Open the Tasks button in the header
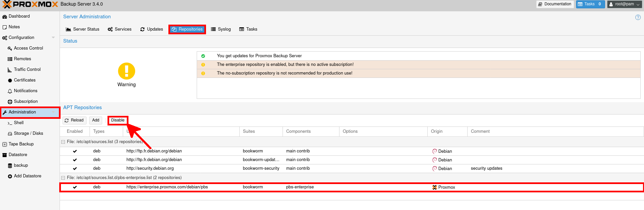 click(x=590, y=4)
